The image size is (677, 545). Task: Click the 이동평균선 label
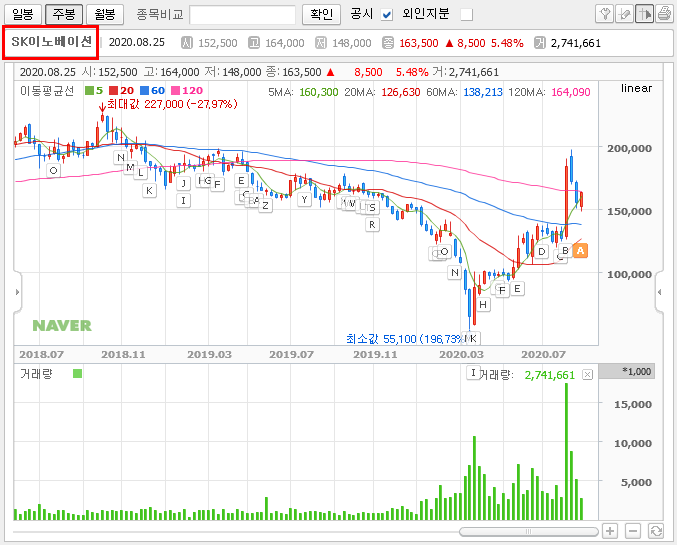[47, 91]
